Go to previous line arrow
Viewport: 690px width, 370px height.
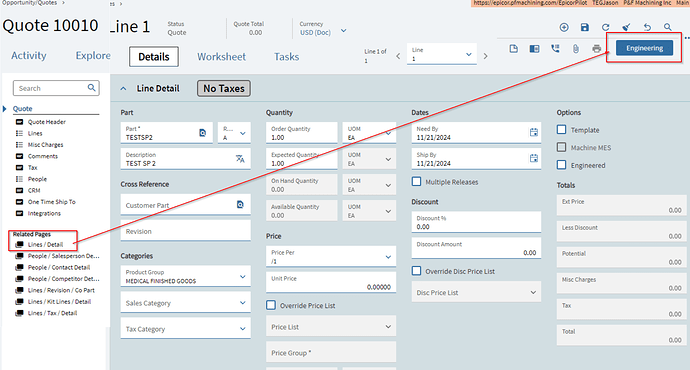pos(398,56)
